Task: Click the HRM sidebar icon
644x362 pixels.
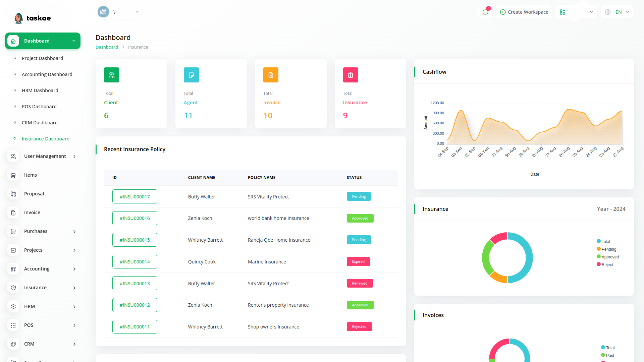Action: coord(13,306)
